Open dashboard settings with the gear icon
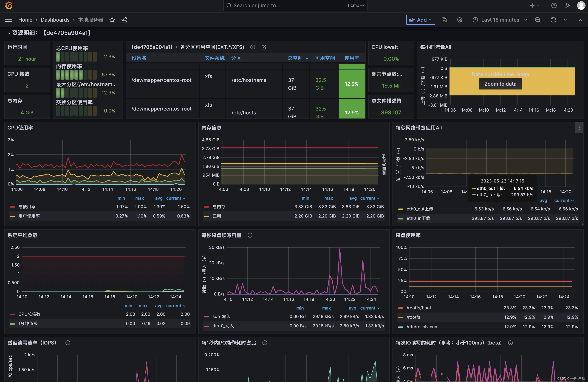Screen dimensions: 588x382 [x=460, y=20]
